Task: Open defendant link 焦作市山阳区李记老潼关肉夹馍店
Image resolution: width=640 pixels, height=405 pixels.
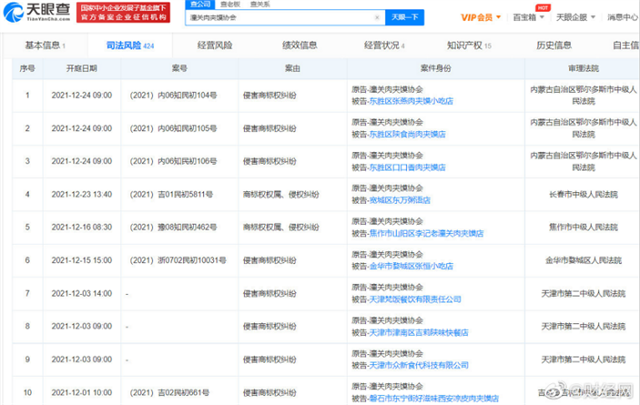Action: coord(426,234)
